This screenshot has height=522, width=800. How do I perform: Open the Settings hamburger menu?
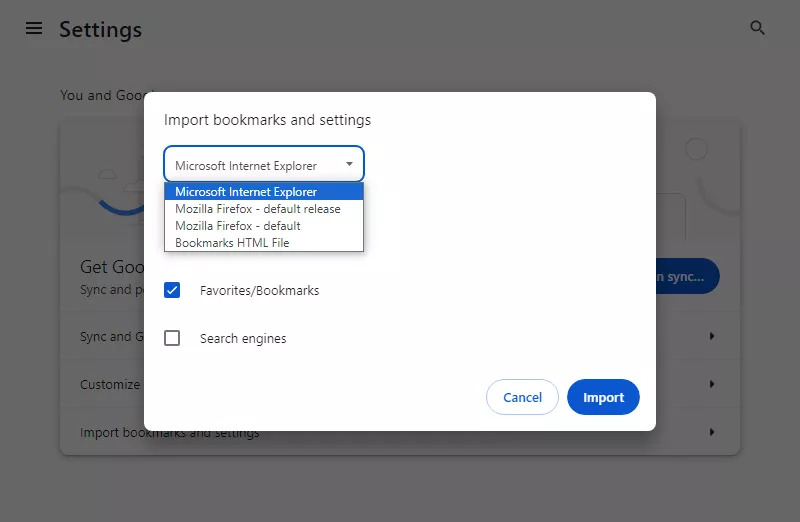click(34, 28)
